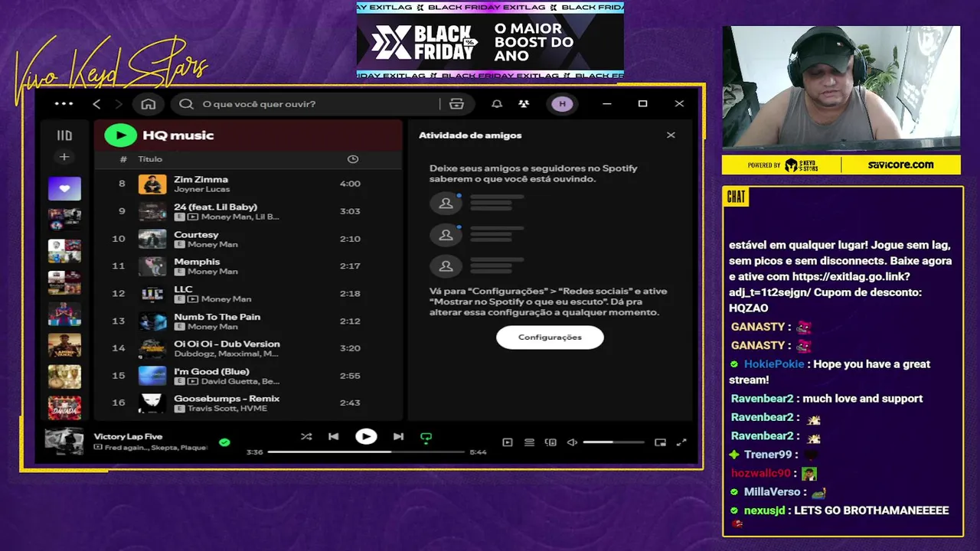Viewport: 980px width, 551px height.
Task: Open the friend activity icon
Action: pyautogui.click(x=524, y=104)
